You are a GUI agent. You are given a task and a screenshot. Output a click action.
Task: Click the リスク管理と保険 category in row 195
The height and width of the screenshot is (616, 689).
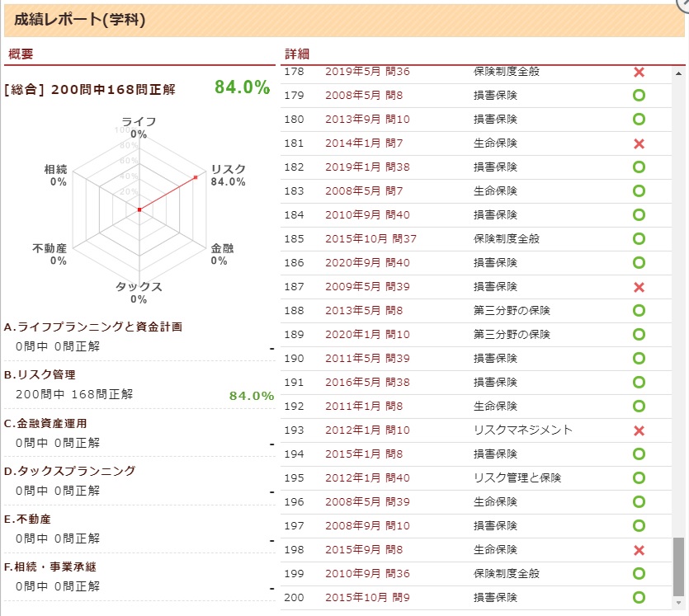click(x=517, y=478)
